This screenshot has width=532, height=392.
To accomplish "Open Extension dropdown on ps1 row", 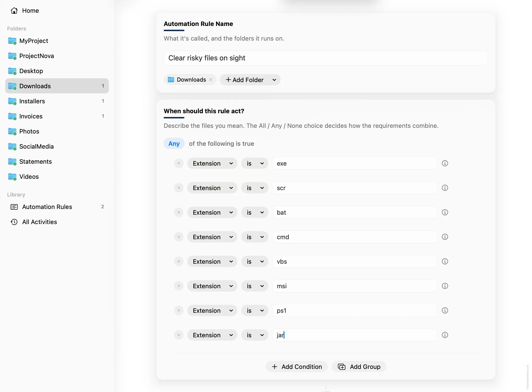I will point(212,310).
